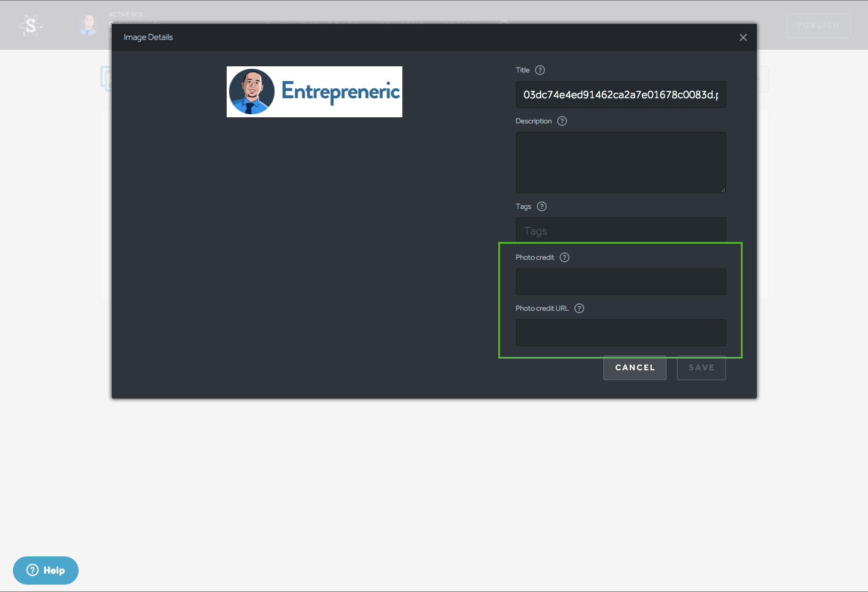Click the Description help question mark icon
The width and height of the screenshot is (868, 592).
(562, 121)
